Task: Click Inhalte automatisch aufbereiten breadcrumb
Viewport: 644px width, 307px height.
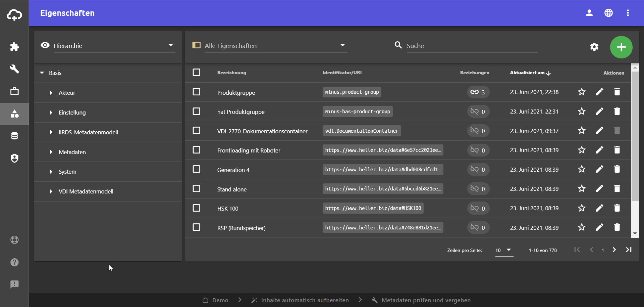Action: tap(300, 300)
